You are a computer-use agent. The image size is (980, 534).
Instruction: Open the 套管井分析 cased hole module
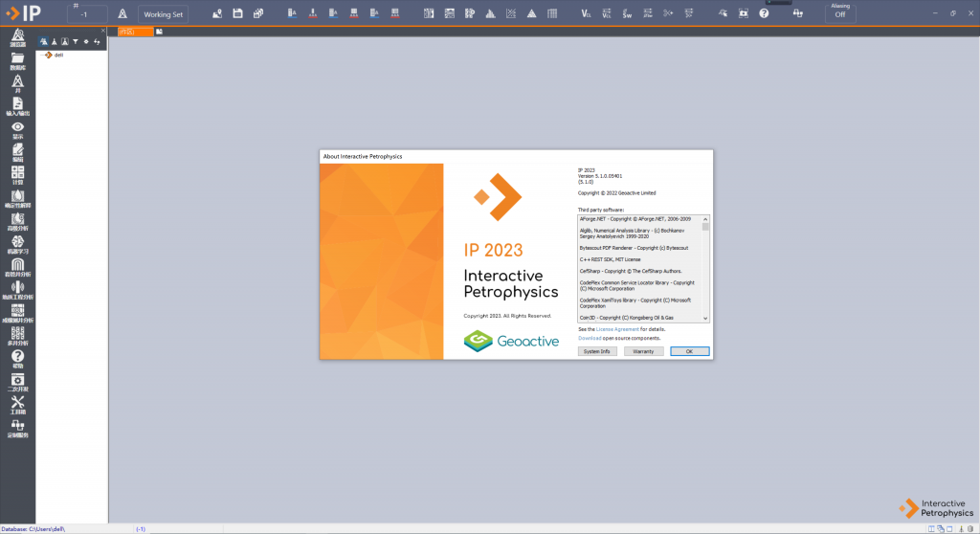click(17, 268)
